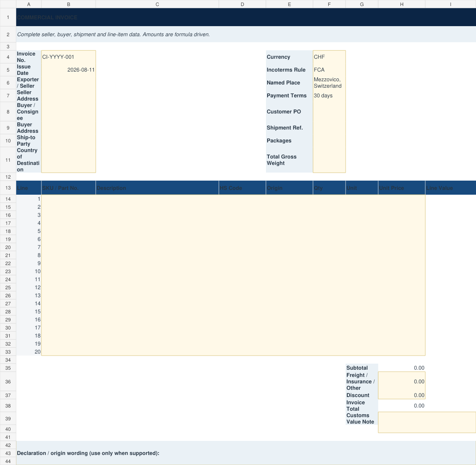Click the SKU cell for line 1
The width and height of the screenshot is (476, 465).
point(69,199)
